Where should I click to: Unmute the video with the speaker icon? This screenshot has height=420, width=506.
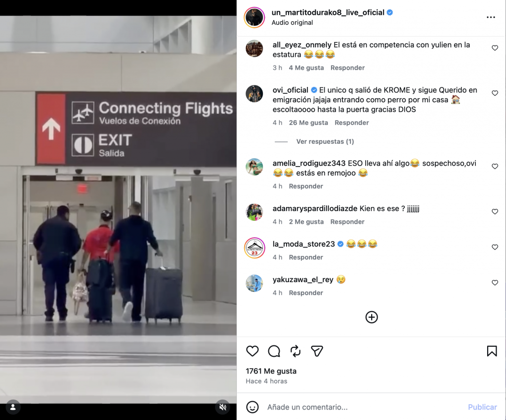pyautogui.click(x=223, y=407)
